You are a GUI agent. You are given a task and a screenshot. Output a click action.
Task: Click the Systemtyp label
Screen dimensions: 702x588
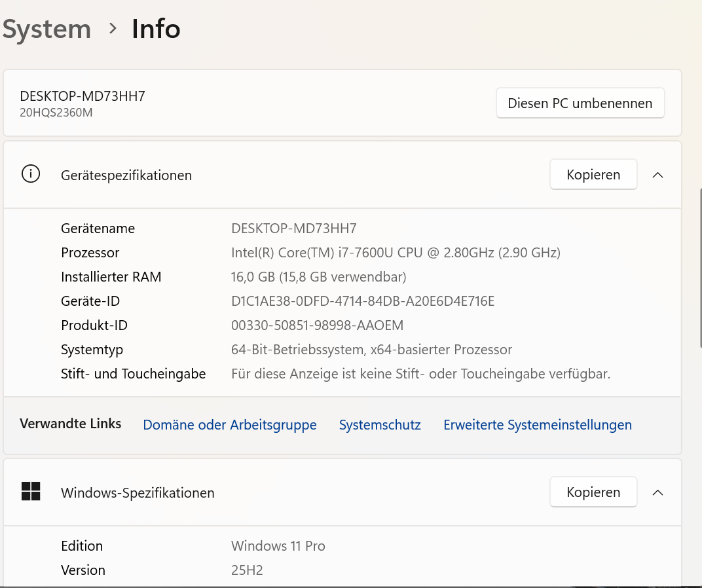pyautogui.click(x=92, y=350)
